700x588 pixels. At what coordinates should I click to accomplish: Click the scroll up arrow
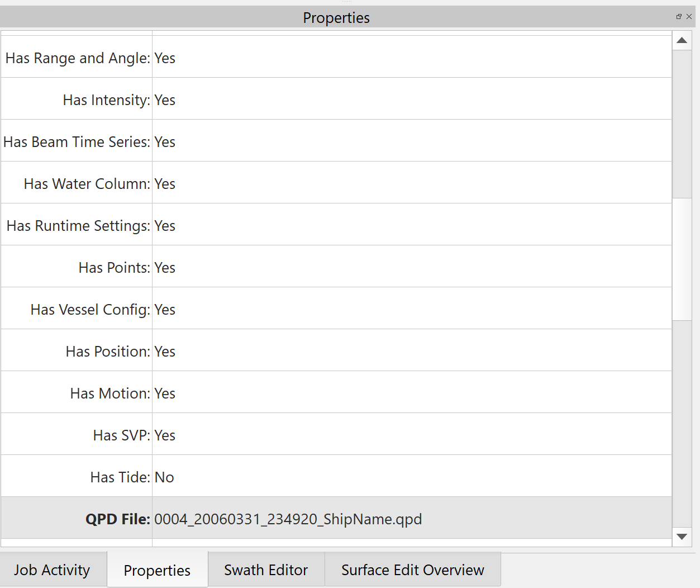(x=682, y=40)
